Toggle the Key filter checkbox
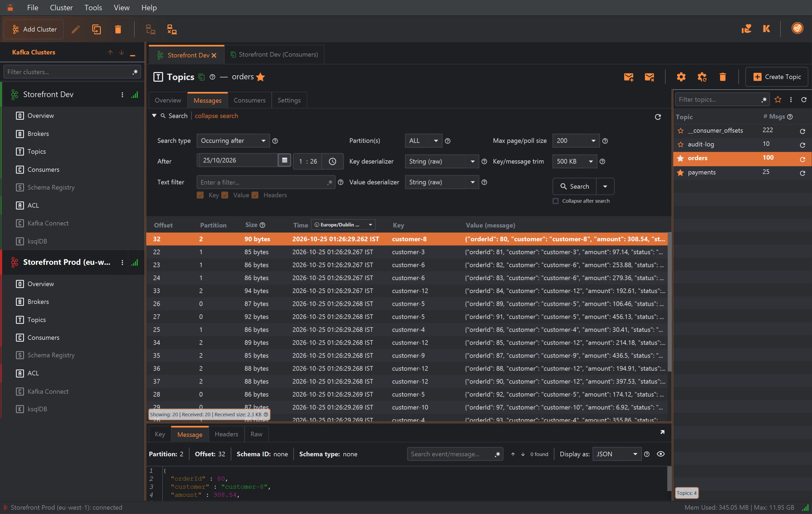This screenshot has width=812, height=514. coord(200,195)
